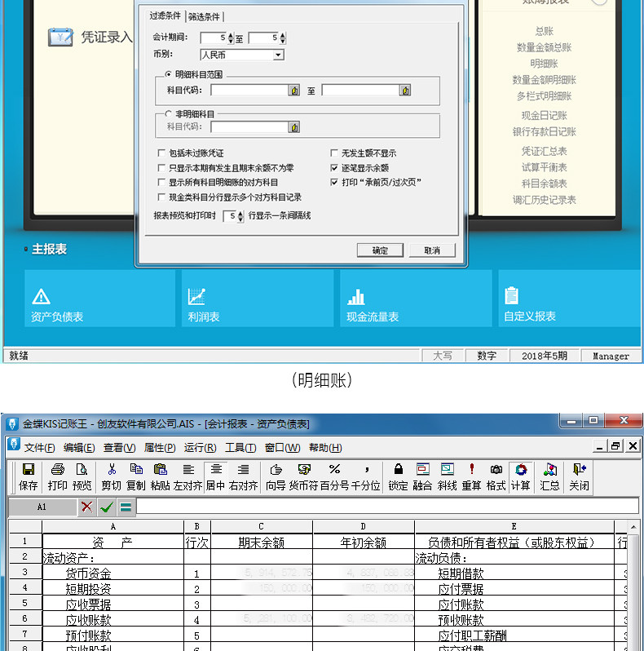This screenshot has height=651, width=644.
Task: Open the 资产负债表 balance sheet tile
Action: click(x=99, y=299)
